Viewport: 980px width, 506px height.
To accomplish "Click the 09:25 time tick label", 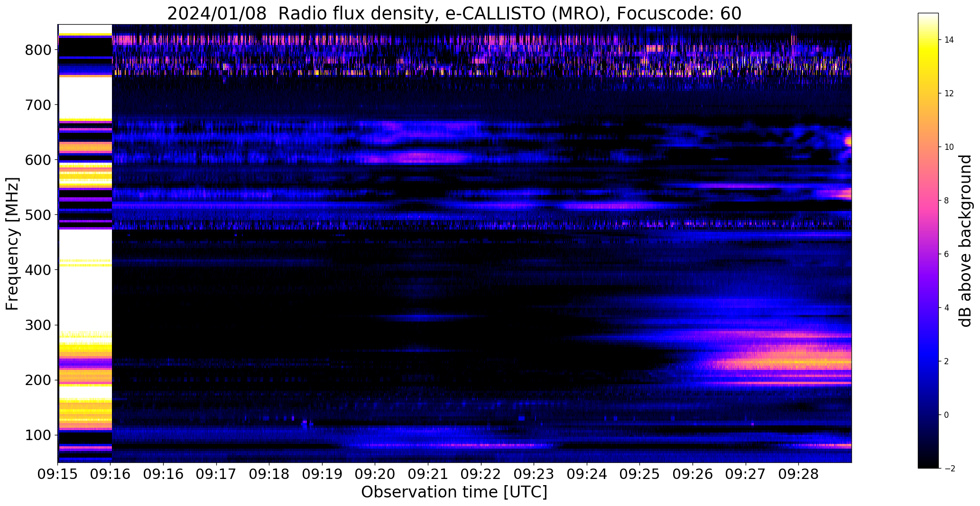I will click(x=639, y=474).
